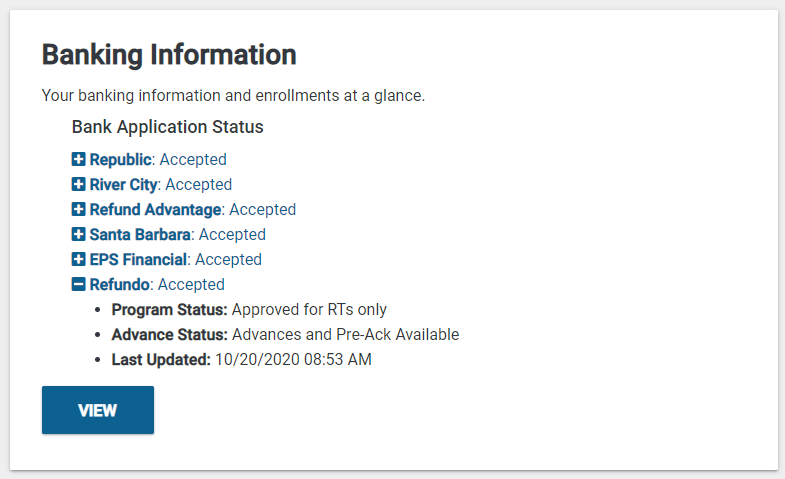
Task: Click the Refundo bank name
Action: click(119, 284)
